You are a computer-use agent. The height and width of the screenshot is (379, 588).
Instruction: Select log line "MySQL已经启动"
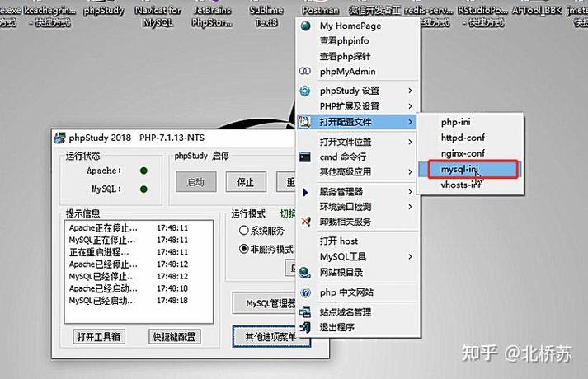pyautogui.click(x=129, y=301)
